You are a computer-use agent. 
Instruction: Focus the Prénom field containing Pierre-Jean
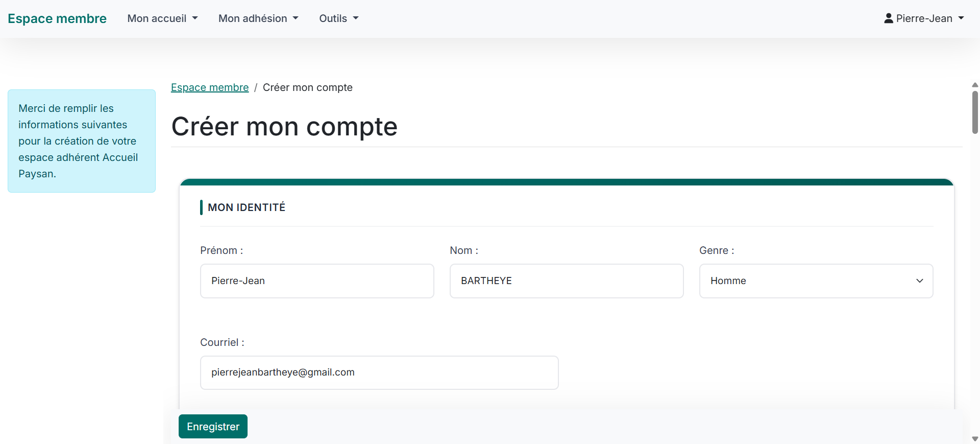coord(317,281)
